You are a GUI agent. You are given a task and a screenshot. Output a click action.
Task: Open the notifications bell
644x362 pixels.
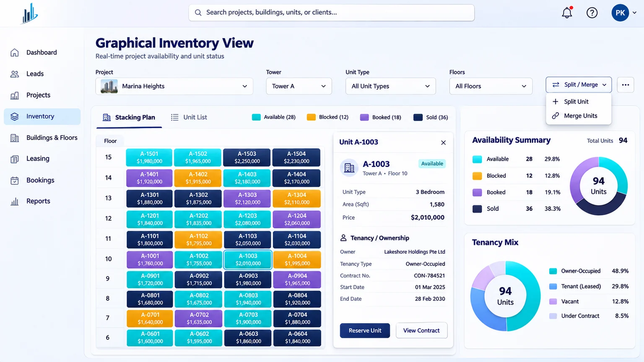click(x=567, y=13)
